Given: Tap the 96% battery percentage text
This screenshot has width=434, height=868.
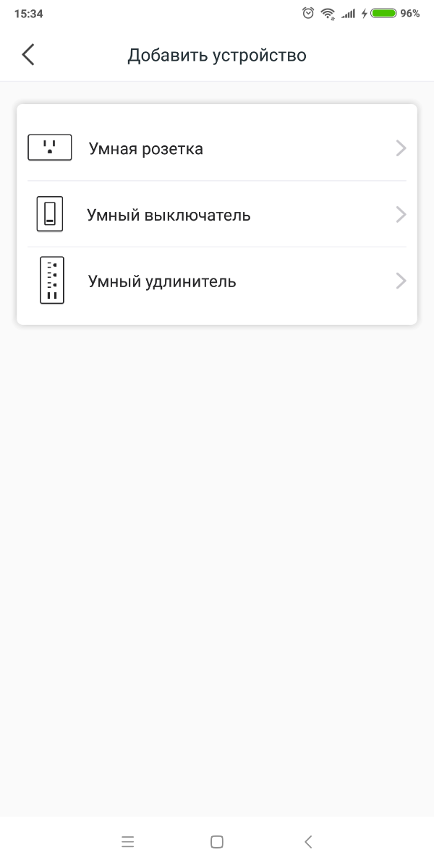Looking at the screenshot, I should pyautogui.click(x=410, y=13).
